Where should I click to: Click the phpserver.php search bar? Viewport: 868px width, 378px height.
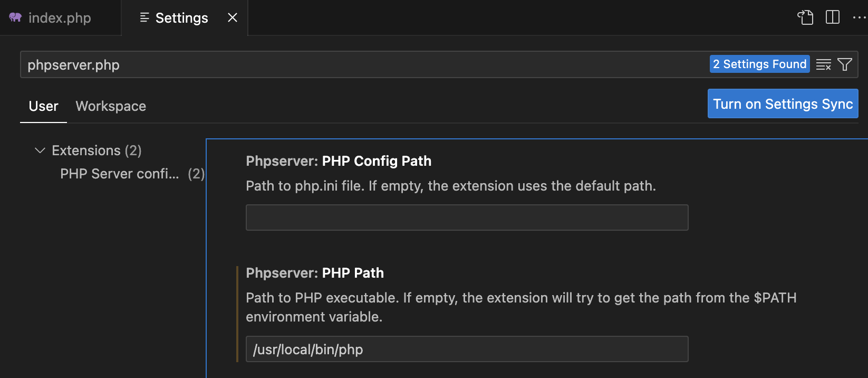pyautogui.click(x=316, y=64)
